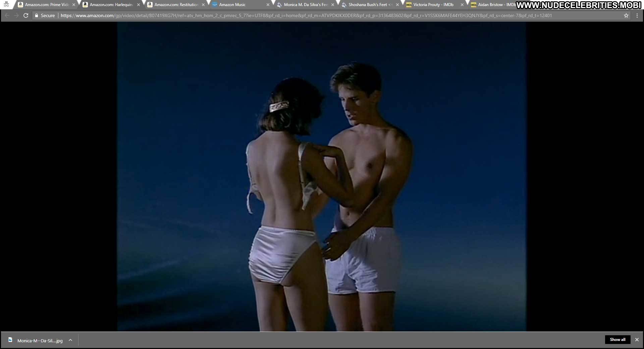
Task: Switch to the Amazon Music tab
Action: click(232, 5)
